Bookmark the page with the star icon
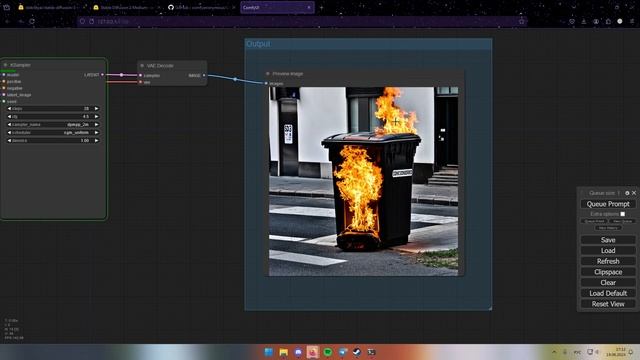Image resolution: width=640 pixels, height=360 pixels. pyautogui.click(x=522, y=21)
